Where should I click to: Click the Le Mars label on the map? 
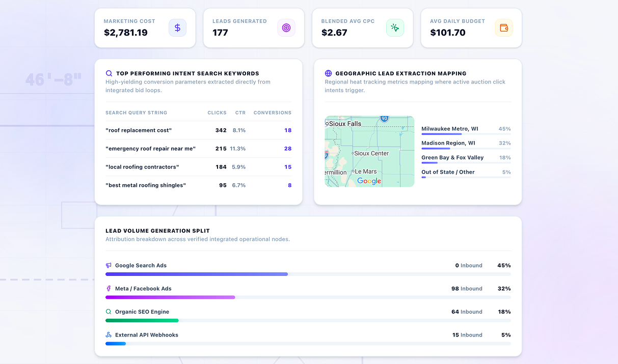coord(366,172)
